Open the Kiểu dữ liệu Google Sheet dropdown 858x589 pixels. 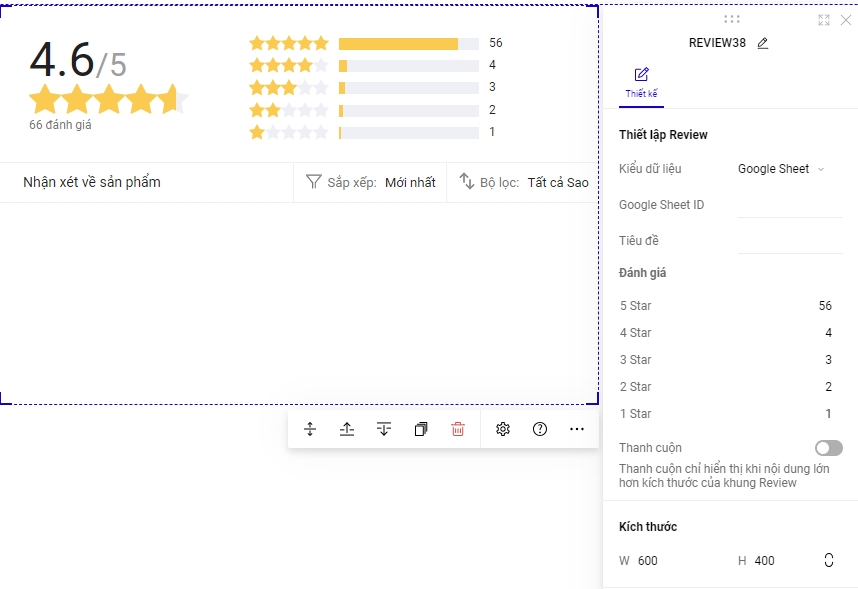click(x=781, y=169)
